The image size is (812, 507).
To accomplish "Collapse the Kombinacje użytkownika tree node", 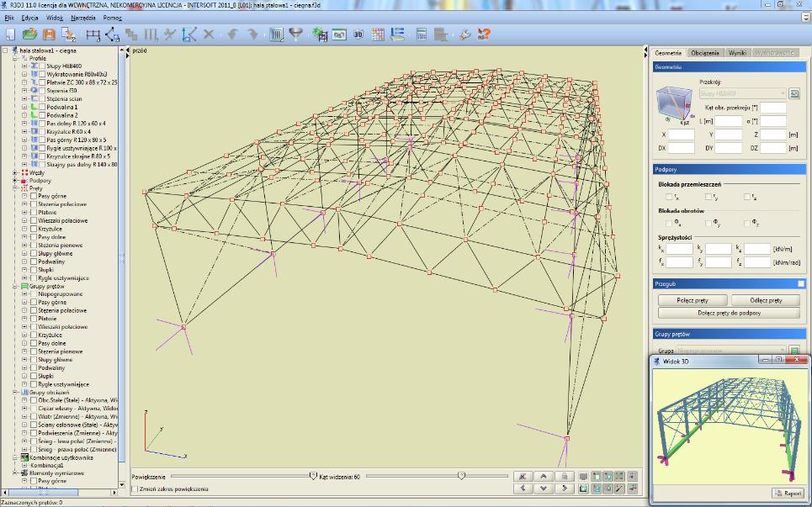I will [x=15, y=458].
